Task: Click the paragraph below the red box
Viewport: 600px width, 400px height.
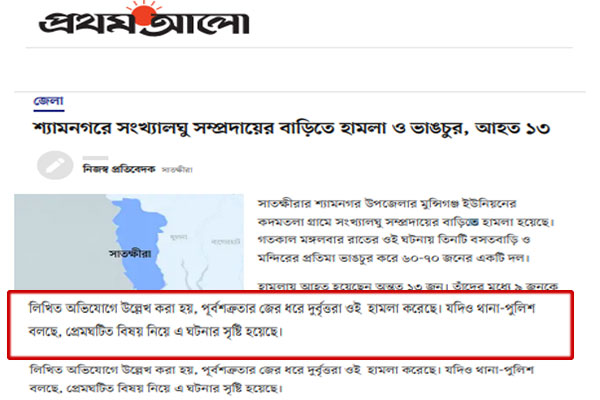Action: click(x=282, y=379)
